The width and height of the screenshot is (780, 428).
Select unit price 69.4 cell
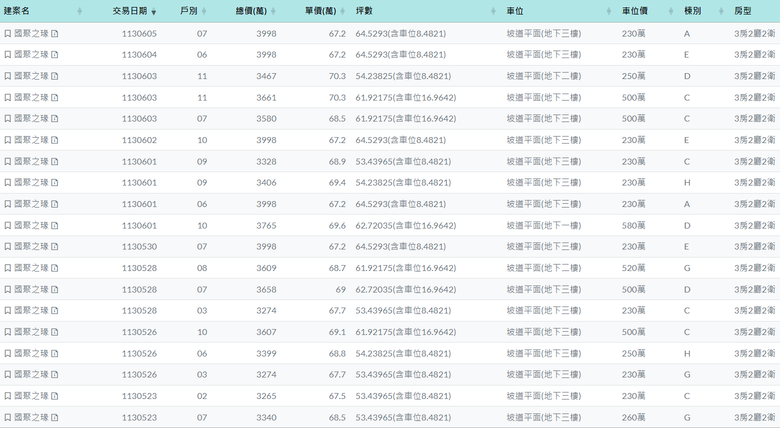click(x=337, y=183)
